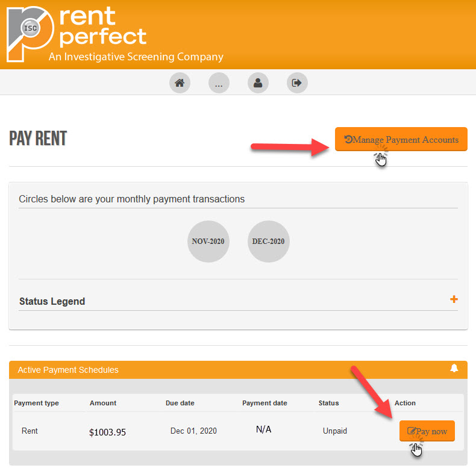The height and width of the screenshot is (474, 476).
Task: Open the user profile icon
Action: coord(258,83)
